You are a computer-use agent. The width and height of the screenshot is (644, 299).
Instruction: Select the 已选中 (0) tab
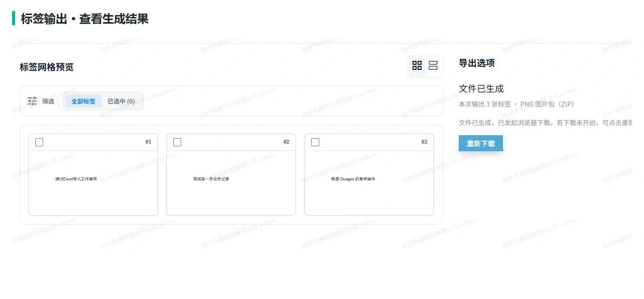[121, 101]
